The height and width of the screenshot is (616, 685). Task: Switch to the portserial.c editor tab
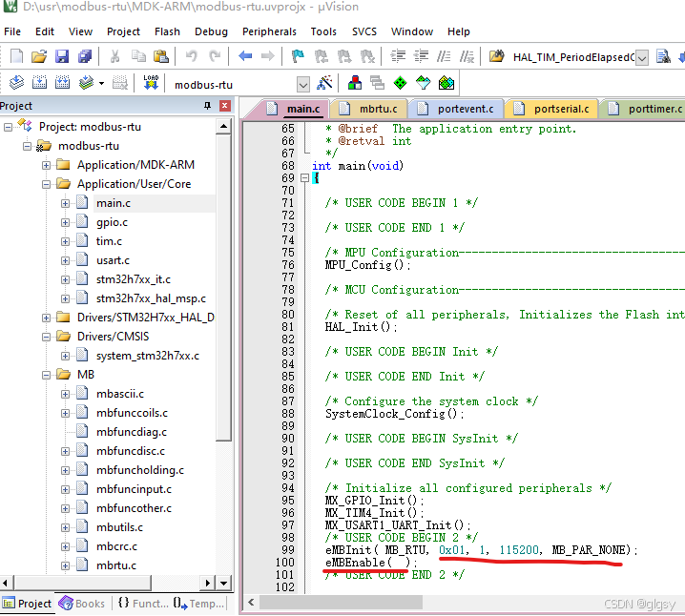tap(552, 109)
